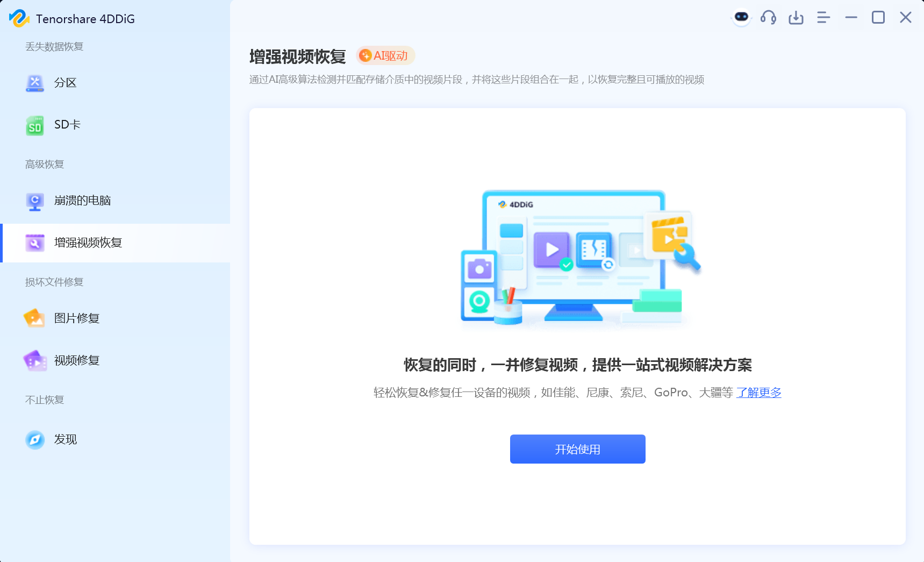Screen dimensions: 924x562
Task: Select the video repair (视频修复) icon
Action: tap(35, 361)
